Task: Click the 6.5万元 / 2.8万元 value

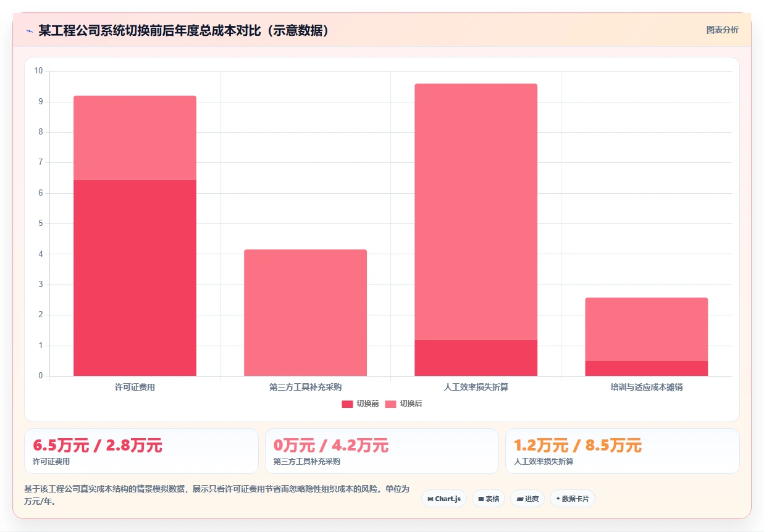Action: (x=98, y=445)
